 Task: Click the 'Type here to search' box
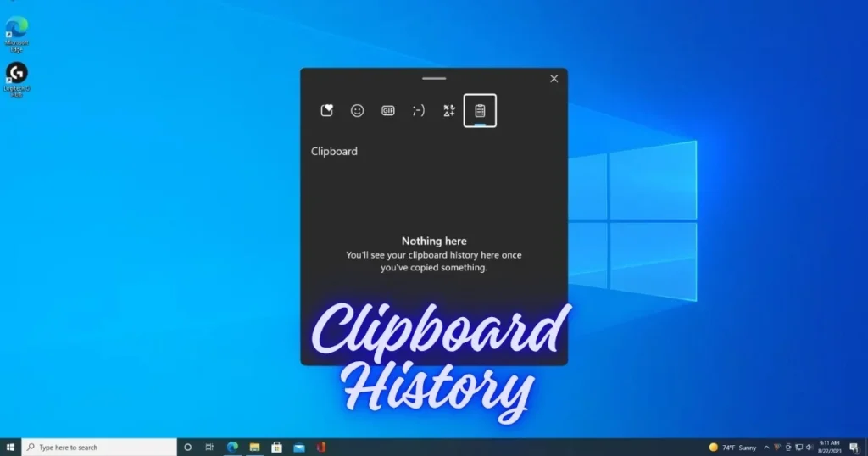coord(99,448)
